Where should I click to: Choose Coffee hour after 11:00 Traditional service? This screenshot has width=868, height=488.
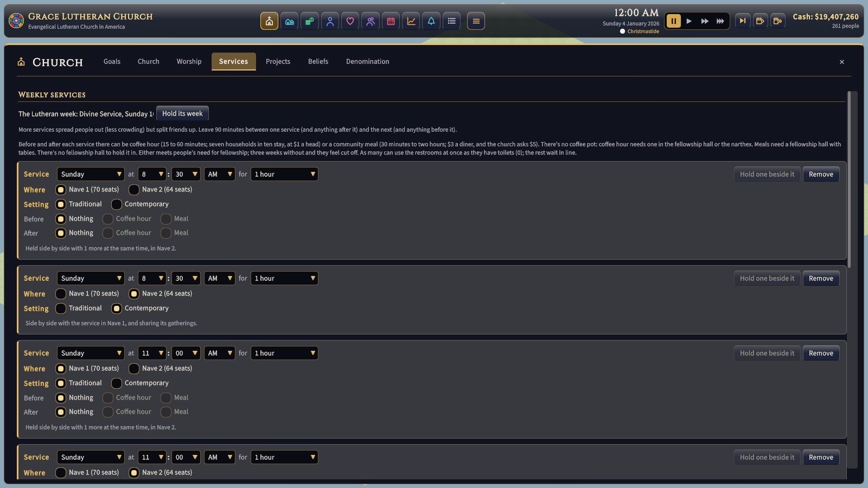108,412
